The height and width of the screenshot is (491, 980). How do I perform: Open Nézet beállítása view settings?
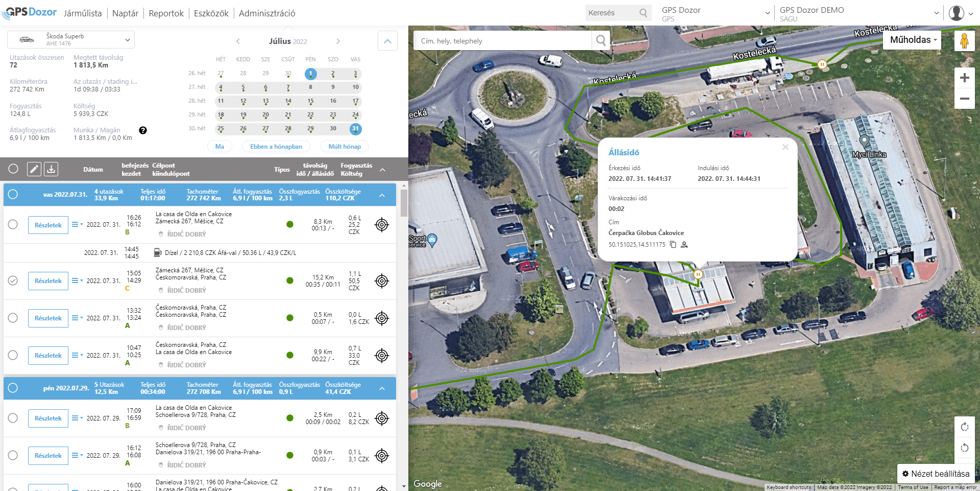coord(936,474)
